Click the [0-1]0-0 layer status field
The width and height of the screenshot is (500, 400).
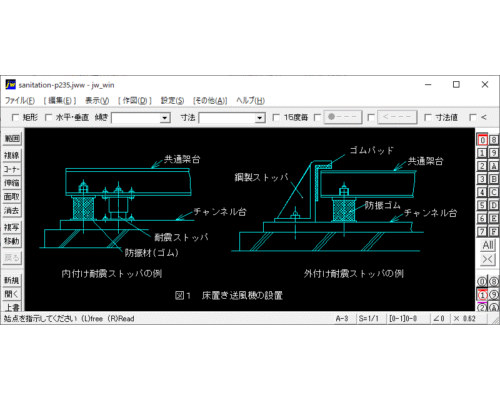click(403, 319)
